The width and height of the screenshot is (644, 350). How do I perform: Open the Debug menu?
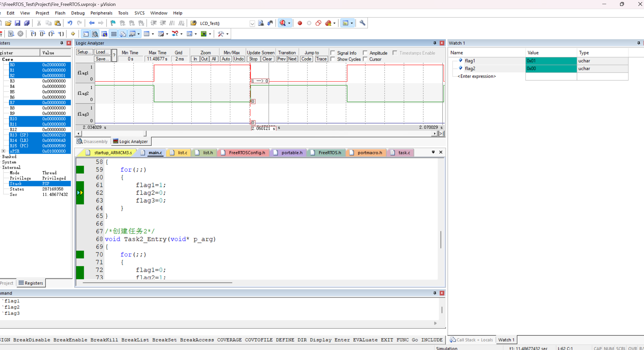(78, 13)
